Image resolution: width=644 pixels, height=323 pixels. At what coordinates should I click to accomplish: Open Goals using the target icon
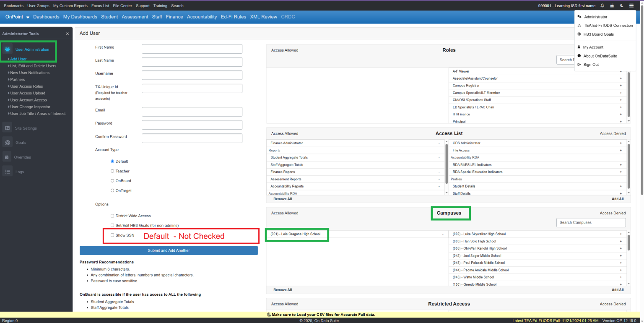pyautogui.click(x=7, y=142)
